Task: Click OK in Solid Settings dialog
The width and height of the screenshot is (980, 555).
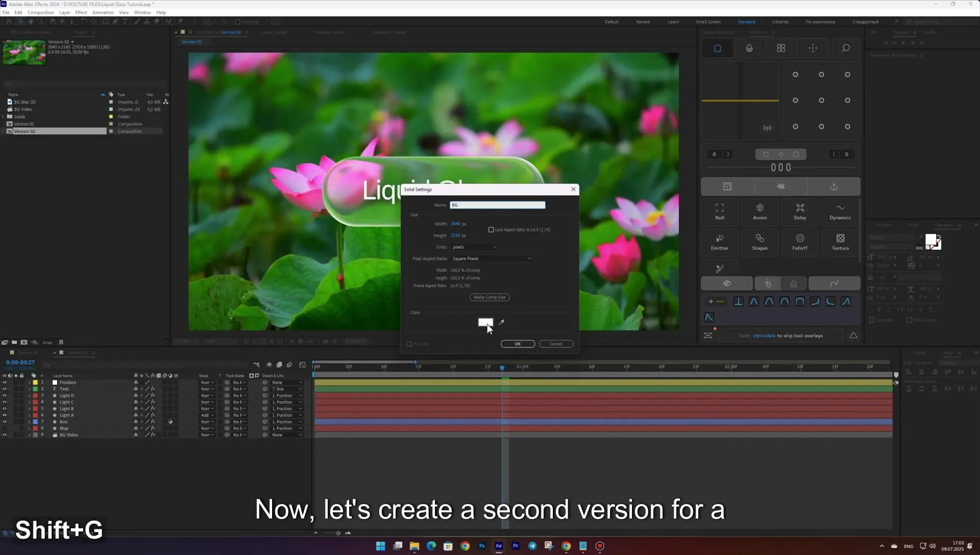Action: [x=518, y=344]
